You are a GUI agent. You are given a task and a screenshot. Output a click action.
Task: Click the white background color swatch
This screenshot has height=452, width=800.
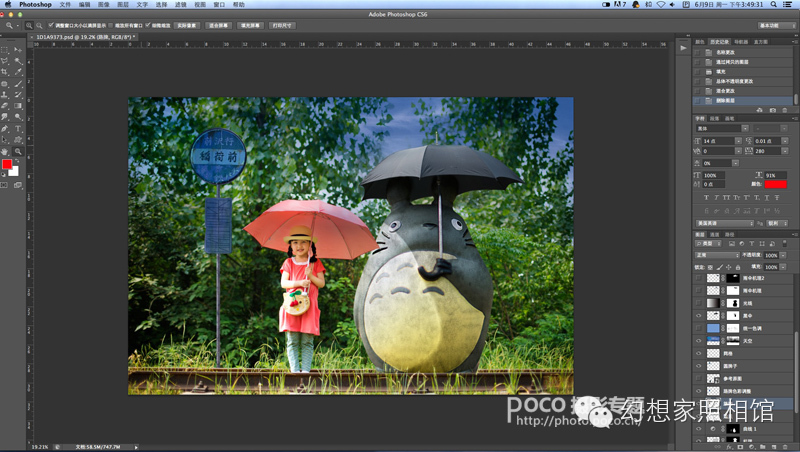coord(15,172)
